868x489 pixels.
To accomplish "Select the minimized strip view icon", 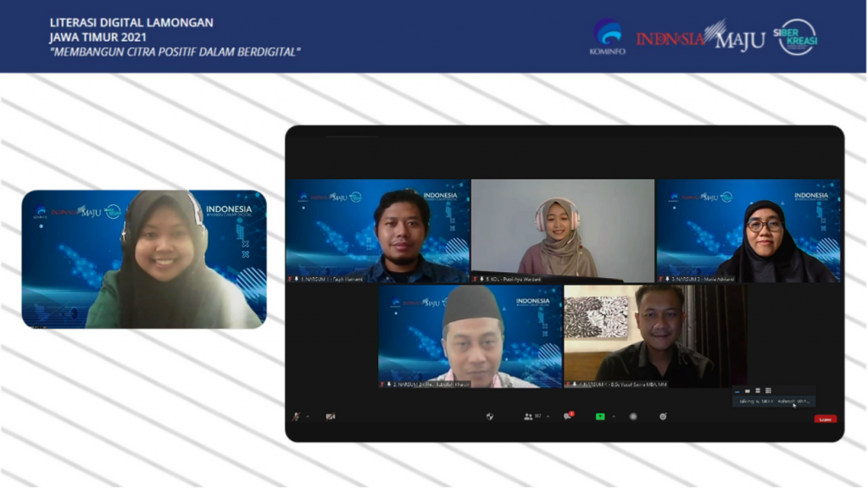I will 737,390.
